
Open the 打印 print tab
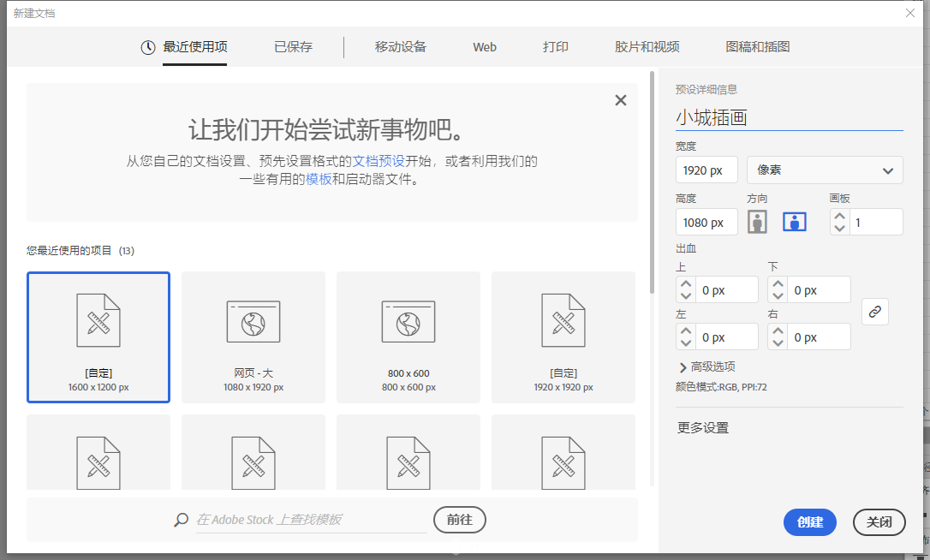[555, 47]
